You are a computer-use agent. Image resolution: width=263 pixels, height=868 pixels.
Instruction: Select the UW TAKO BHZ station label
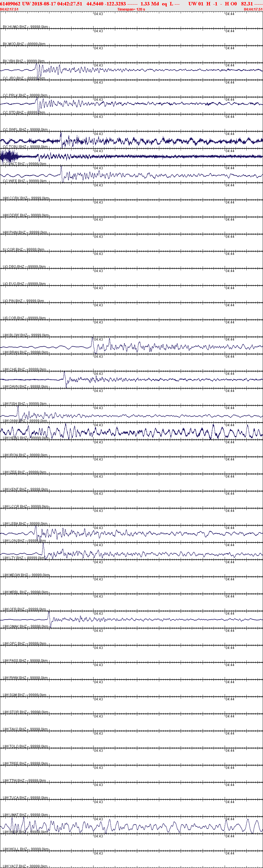26,729
